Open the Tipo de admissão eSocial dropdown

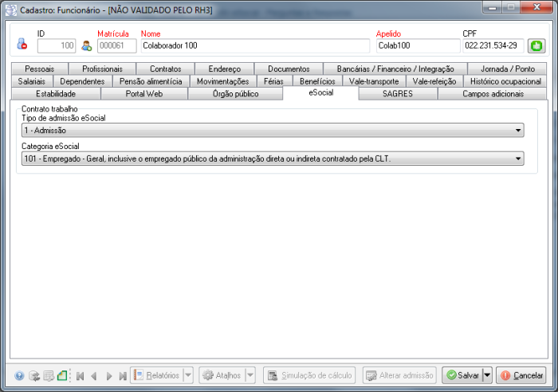click(x=518, y=130)
